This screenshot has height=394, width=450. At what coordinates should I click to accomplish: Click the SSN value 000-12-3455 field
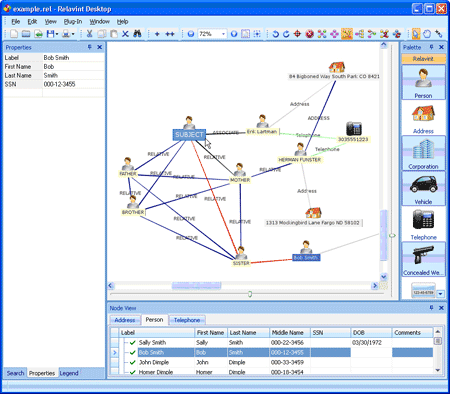click(74, 84)
